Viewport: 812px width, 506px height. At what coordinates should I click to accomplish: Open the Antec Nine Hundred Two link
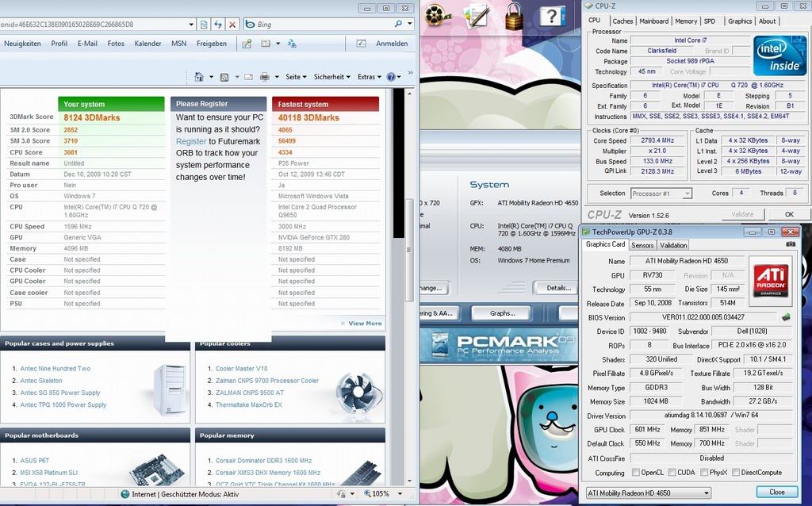click(55, 369)
